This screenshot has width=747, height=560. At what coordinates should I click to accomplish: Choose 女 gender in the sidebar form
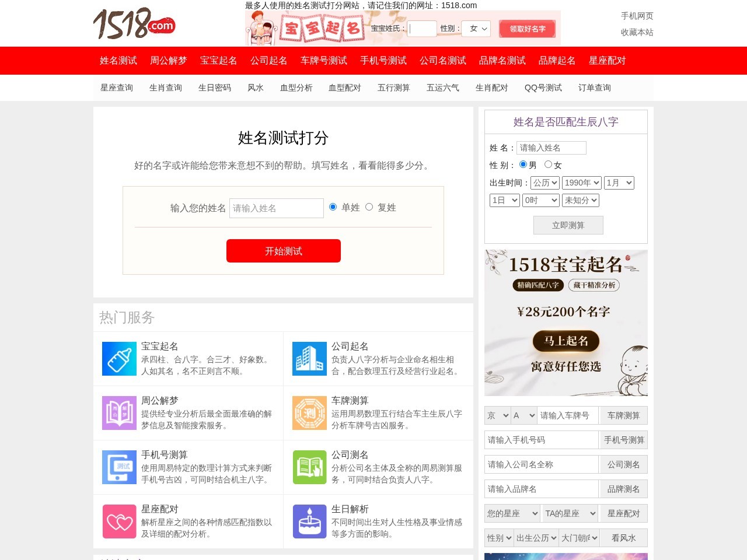coord(548,164)
